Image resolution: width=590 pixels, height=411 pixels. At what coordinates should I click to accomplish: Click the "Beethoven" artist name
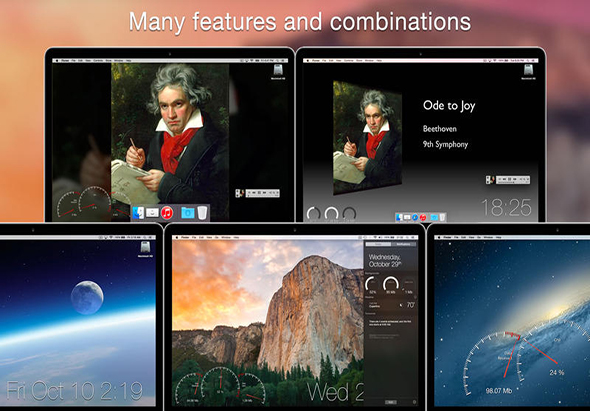tap(439, 129)
